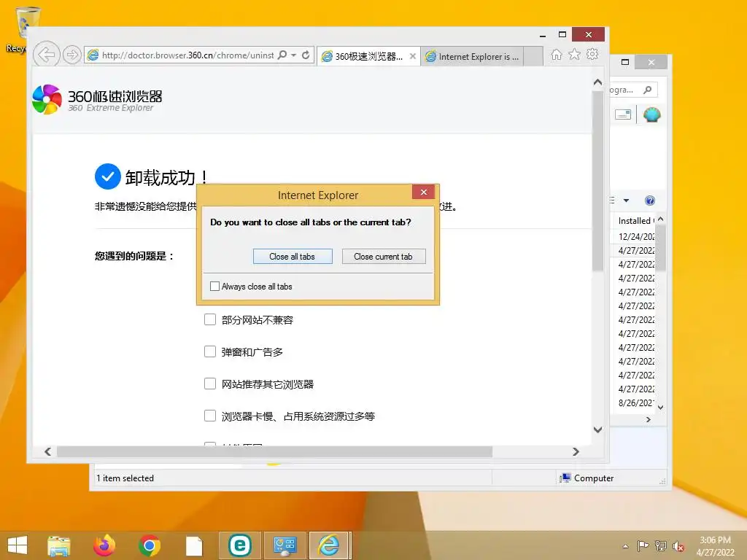Click the background list scrollbar up arrow
Viewport: 747px width, 560px height.
click(x=660, y=219)
